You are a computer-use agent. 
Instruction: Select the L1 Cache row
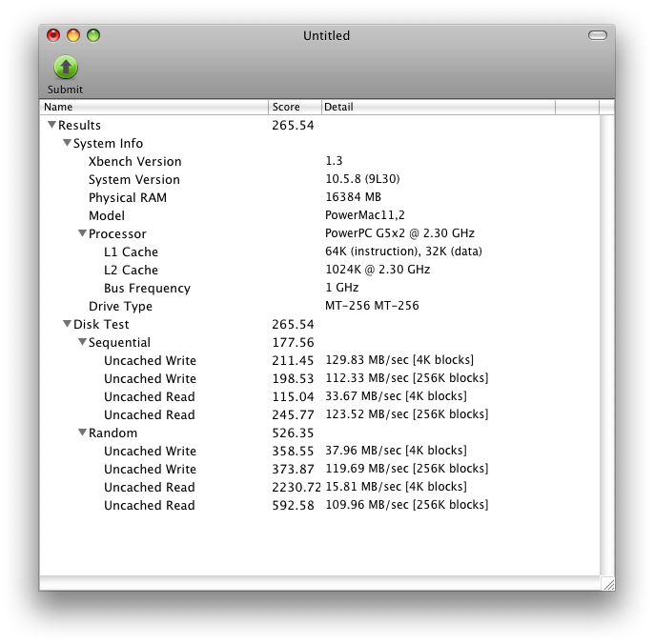pos(320,252)
